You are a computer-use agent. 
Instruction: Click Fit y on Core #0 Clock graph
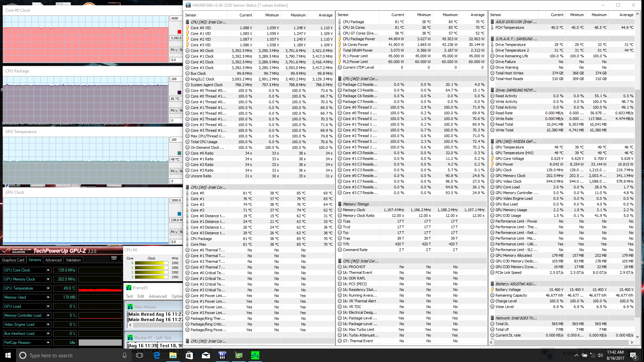[x=174, y=50]
